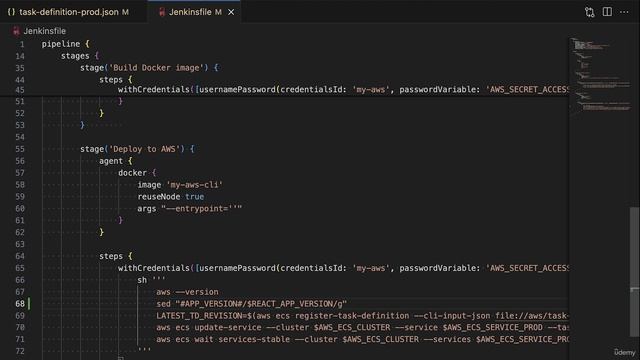This screenshot has width=640, height=360.
Task: Click line number 64 in the gutter
Action: pos(20,256)
